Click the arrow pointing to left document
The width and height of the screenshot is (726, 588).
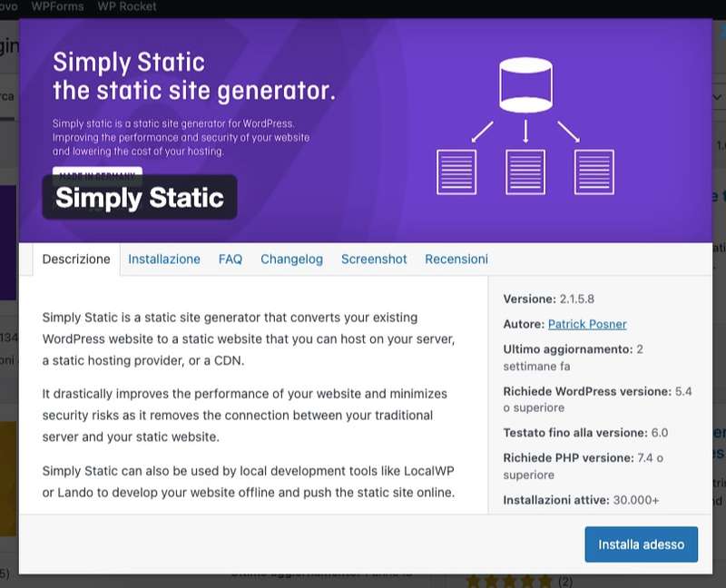point(482,132)
